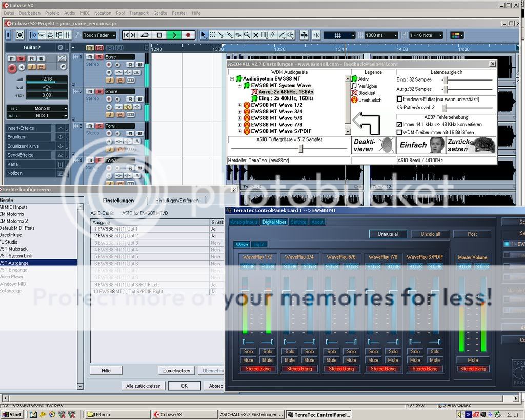Select the Mute X tool
The height and width of the screenshot is (420, 525).
tap(256, 35)
